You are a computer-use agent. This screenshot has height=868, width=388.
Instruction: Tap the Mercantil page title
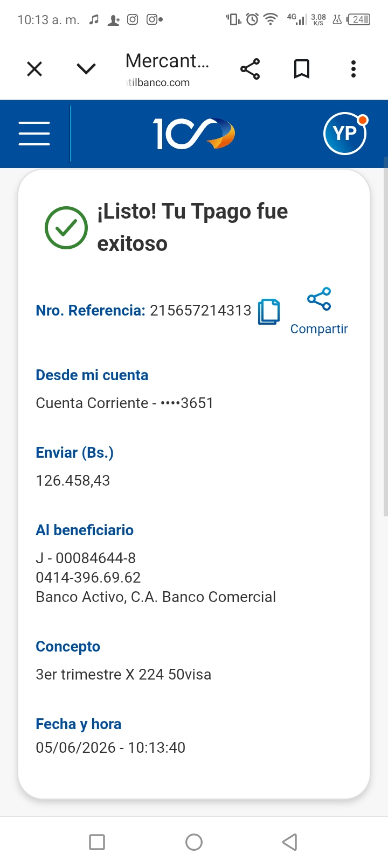(167, 61)
